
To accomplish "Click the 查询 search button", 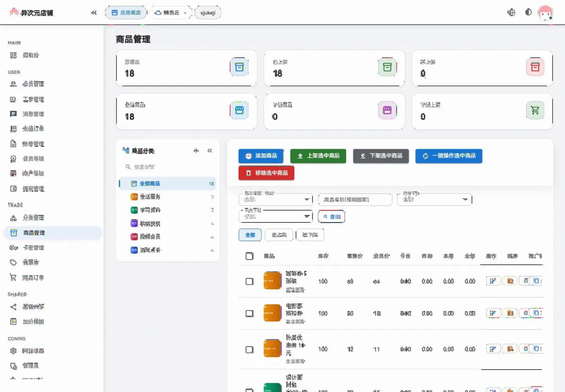I will pyautogui.click(x=331, y=216).
